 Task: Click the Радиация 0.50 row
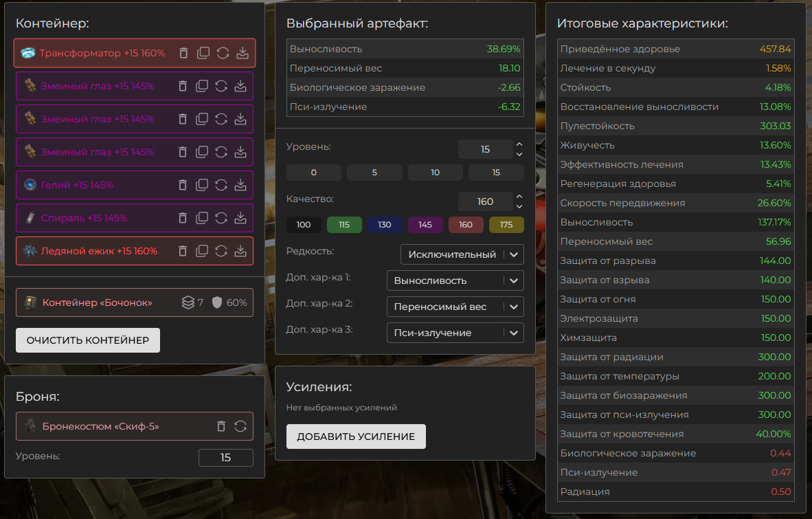675,492
